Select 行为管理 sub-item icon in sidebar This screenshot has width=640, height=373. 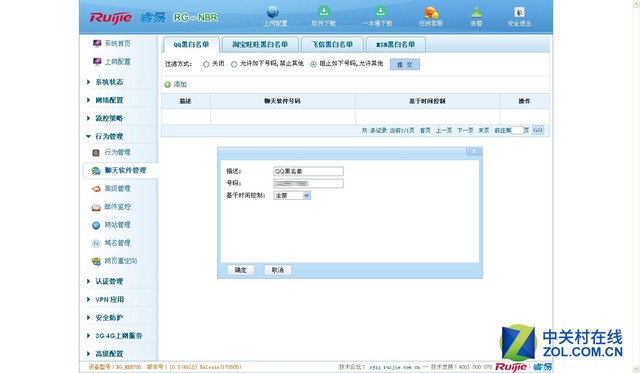click(x=96, y=153)
